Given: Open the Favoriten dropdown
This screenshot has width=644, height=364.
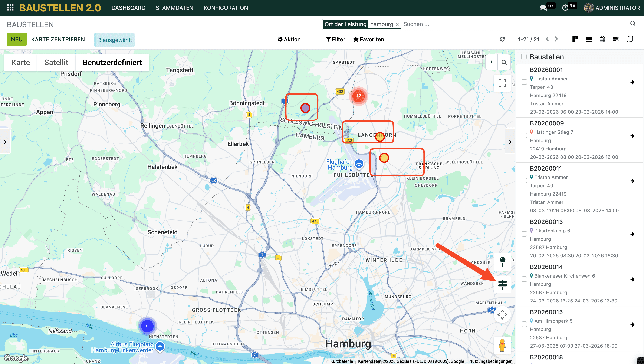Looking at the screenshot, I should click(369, 39).
